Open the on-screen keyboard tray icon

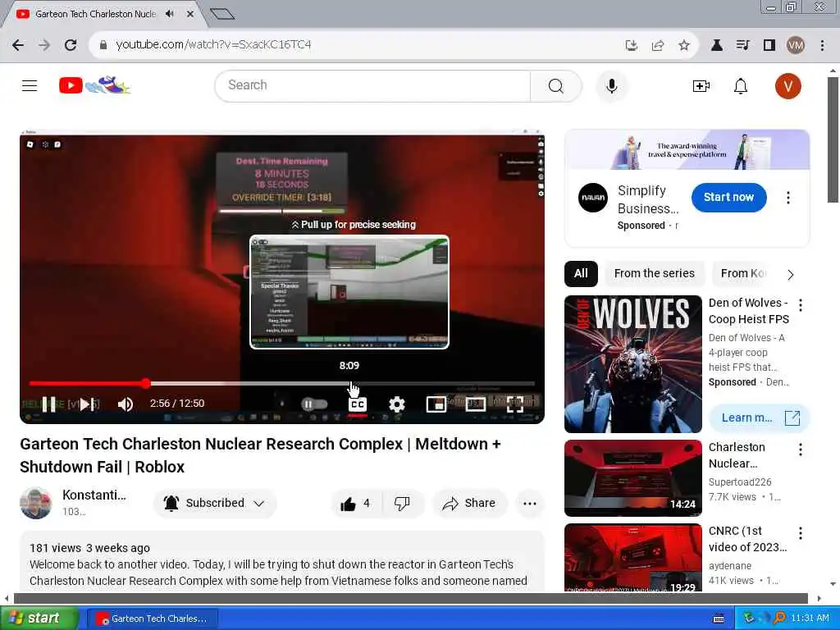point(719,619)
